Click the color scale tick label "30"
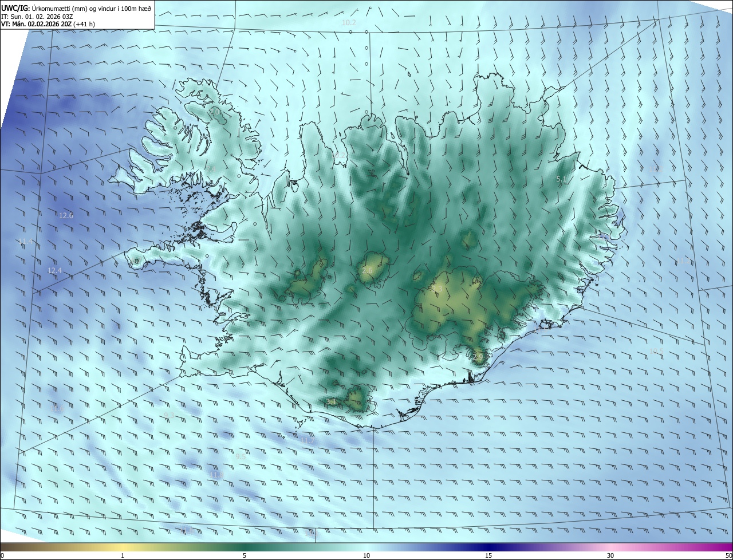 click(x=610, y=555)
